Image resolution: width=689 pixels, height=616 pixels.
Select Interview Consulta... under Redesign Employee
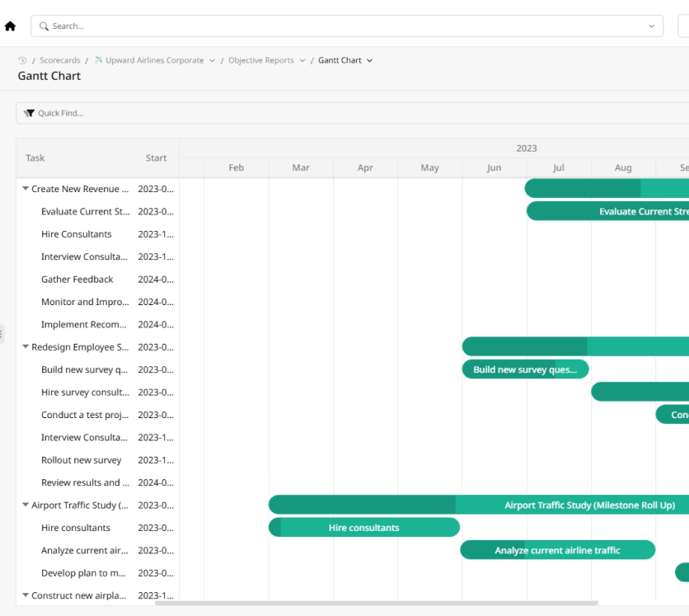click(97, 438)
